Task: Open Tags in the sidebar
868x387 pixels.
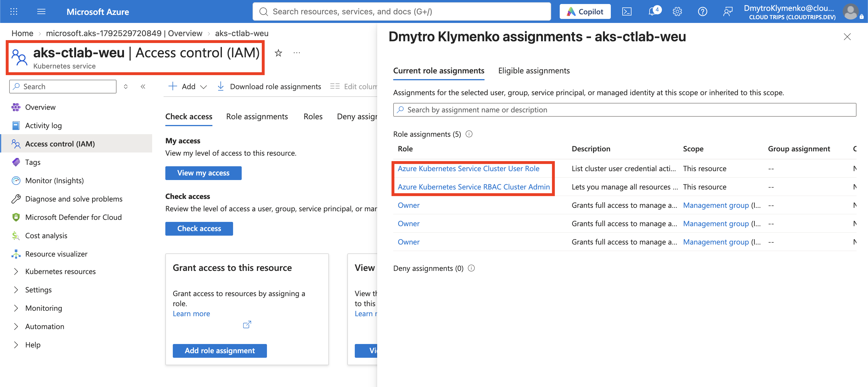Action: click(x=33, y=162)
